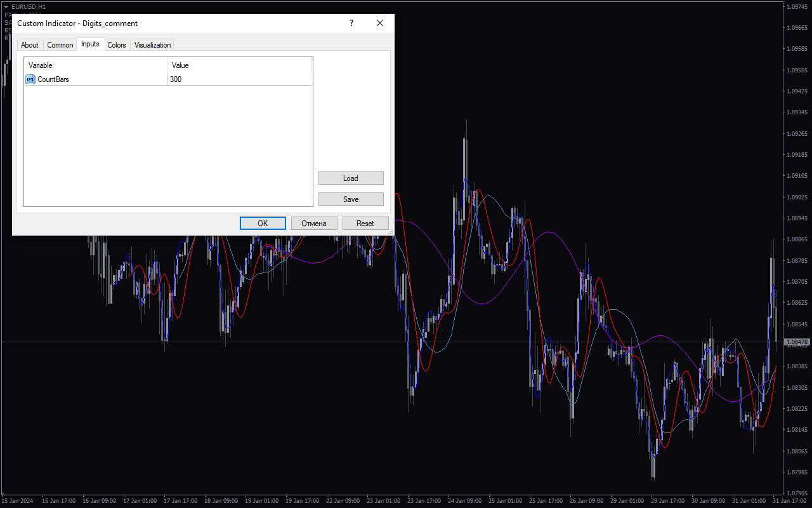Save the indicator input settings
Viewport: 812px width, 508px height.
click(351, 199)
